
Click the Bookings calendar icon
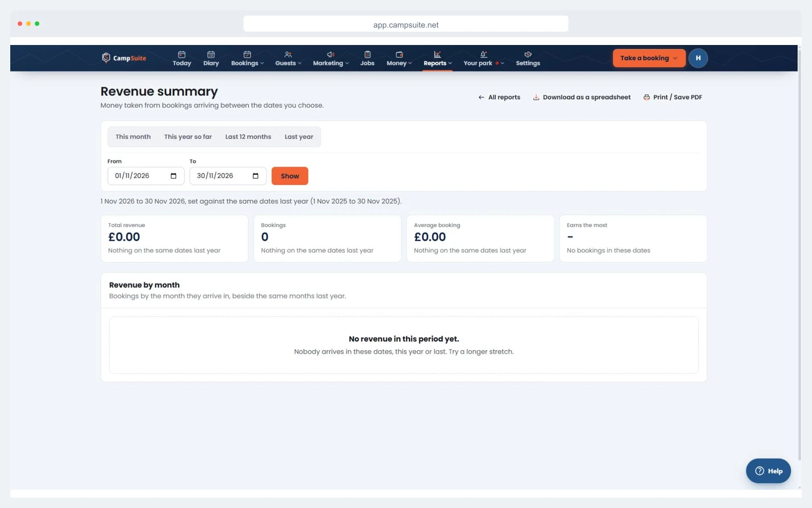click(x=247, y=55)
